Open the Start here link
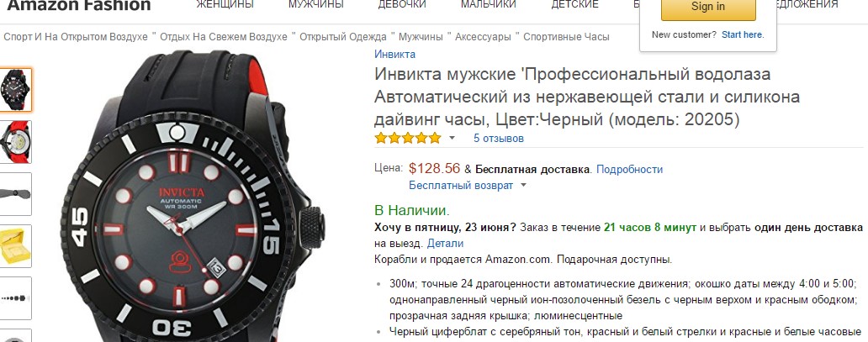The image size is (868, 342). tap(743, 34)
